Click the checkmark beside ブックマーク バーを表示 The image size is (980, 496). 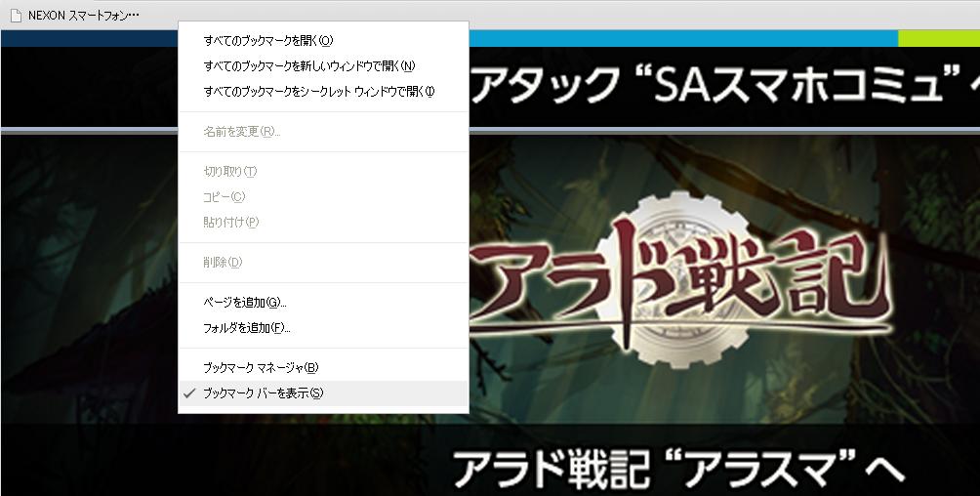190,393
